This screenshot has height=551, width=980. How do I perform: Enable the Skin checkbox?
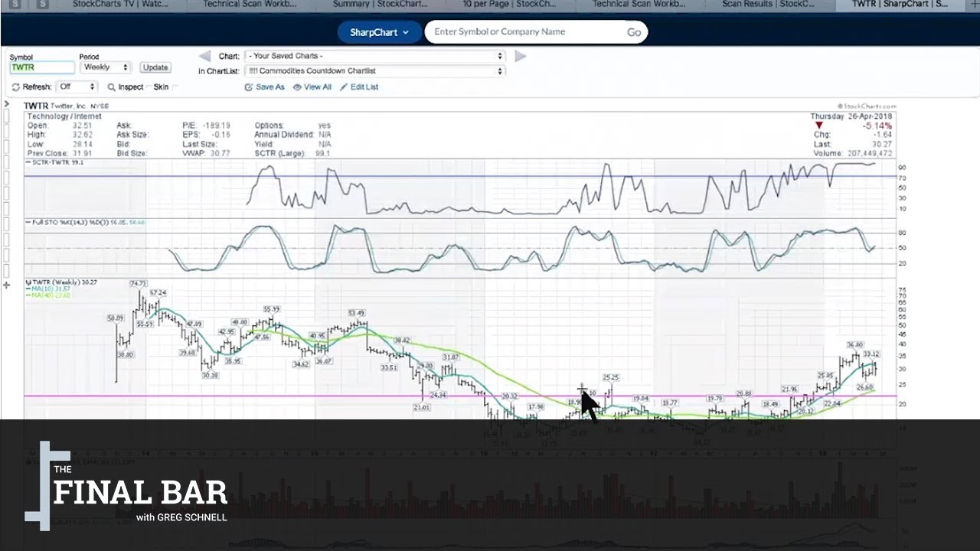(x=175, y=87)
